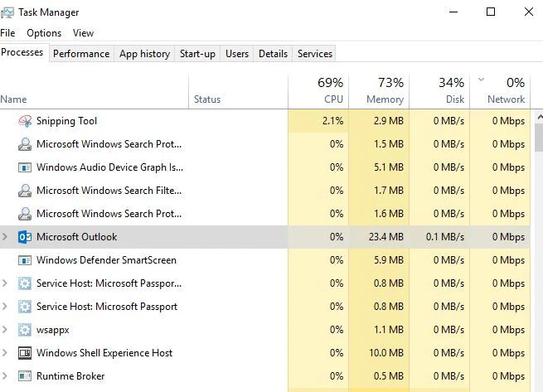Click the Runtime Broker icon
Viewport: 543px width, 392px height.
pyautogui.click(x=24, y=376)
